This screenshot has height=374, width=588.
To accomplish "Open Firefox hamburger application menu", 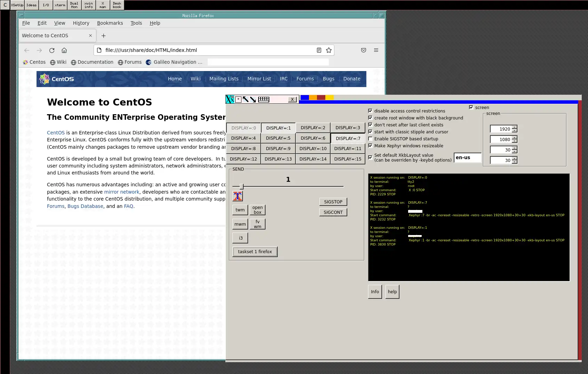I will point(376,50).
